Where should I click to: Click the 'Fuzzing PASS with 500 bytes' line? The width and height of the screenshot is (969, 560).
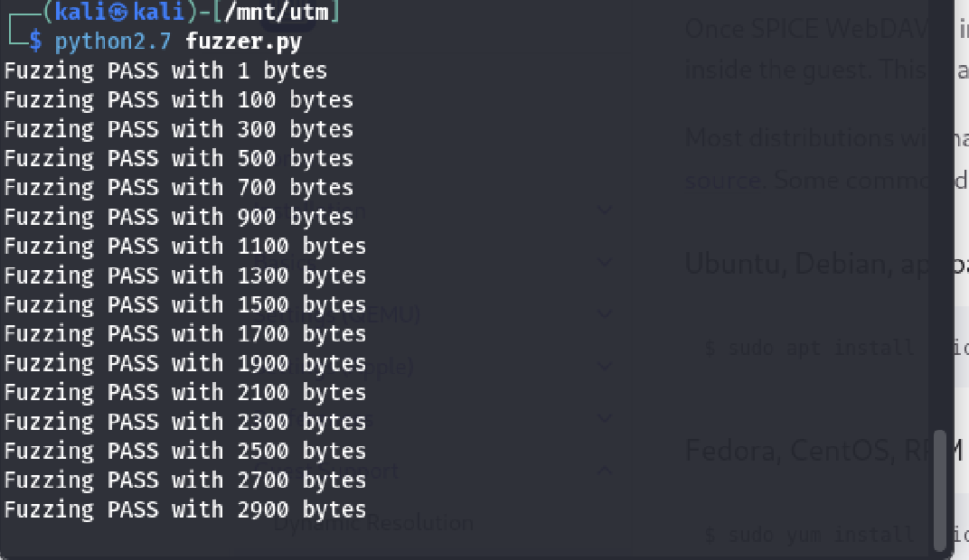[x=179, y=159]
